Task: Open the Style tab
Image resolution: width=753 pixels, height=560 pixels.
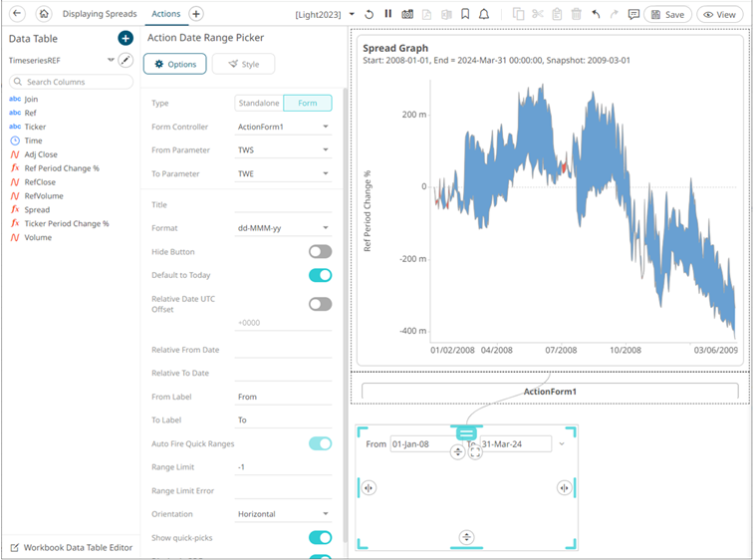Action: (243, 64)
